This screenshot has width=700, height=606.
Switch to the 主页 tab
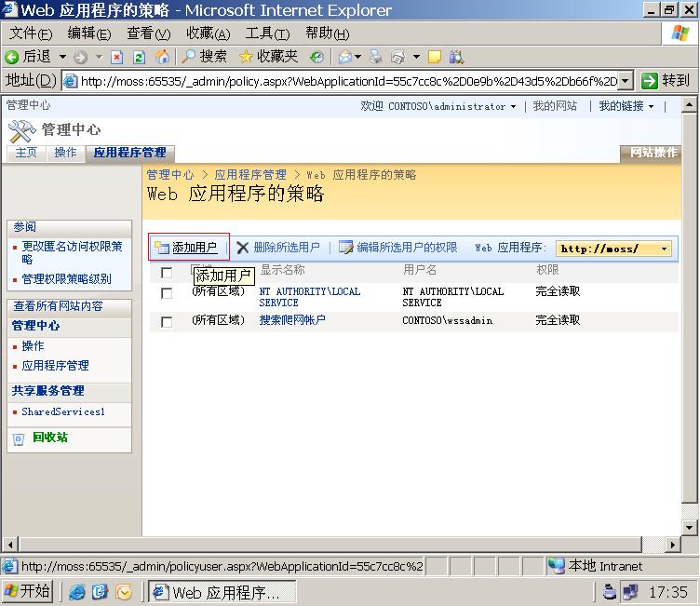pyautogui.click(x=26, y=153)
